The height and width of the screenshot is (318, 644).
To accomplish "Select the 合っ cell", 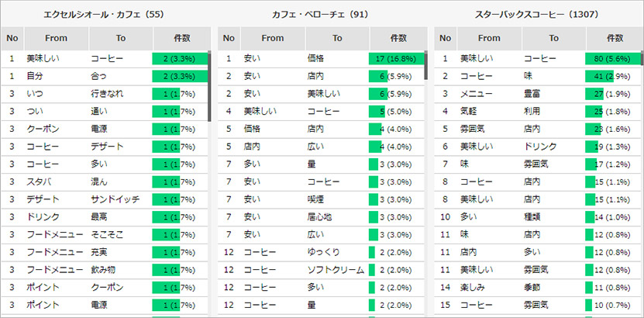I will coord(99,77).
